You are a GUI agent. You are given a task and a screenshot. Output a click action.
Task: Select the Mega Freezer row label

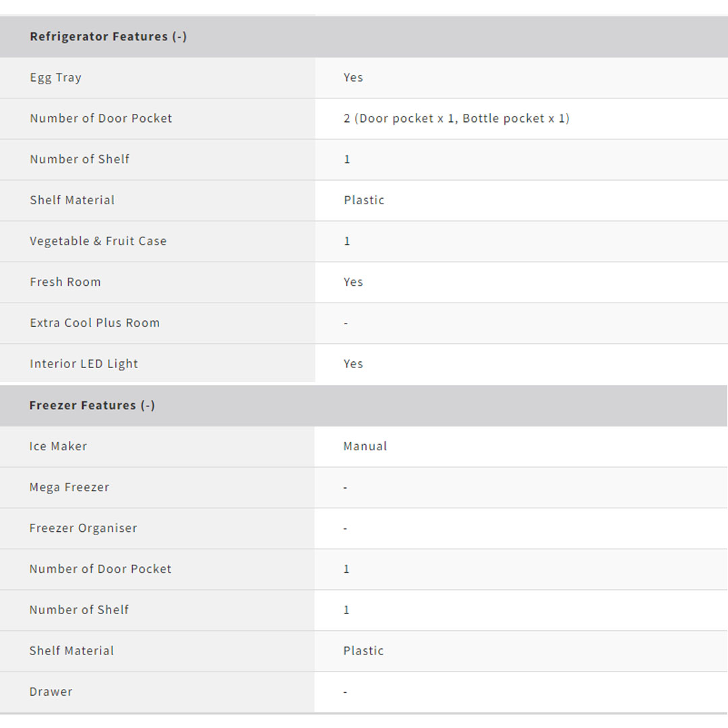point(69,487)
